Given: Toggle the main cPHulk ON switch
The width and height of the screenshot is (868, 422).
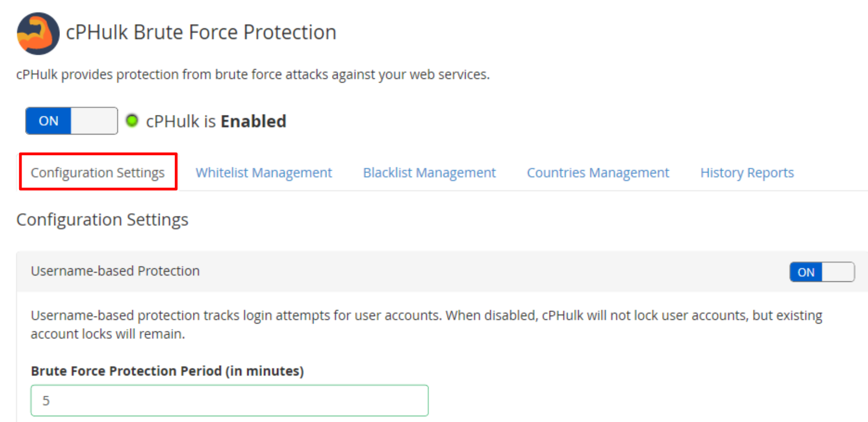Looking at the screenshot, I should (x=72, y=121).
